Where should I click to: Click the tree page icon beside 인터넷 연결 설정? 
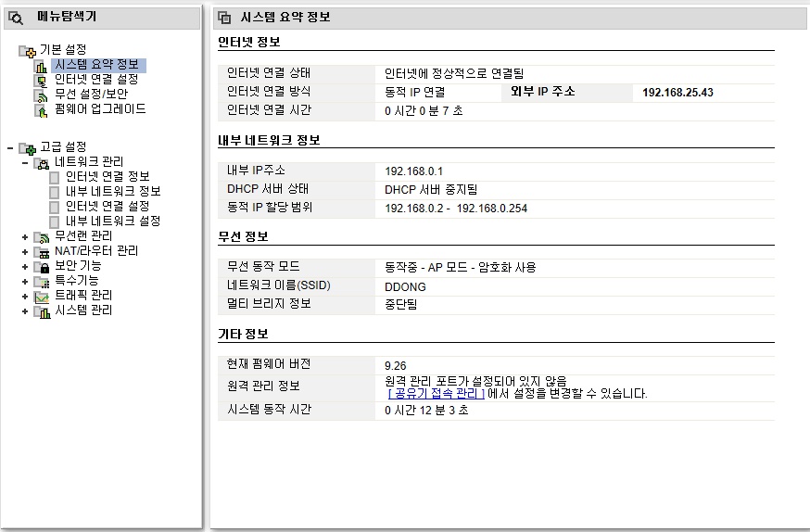click(55, 208)
